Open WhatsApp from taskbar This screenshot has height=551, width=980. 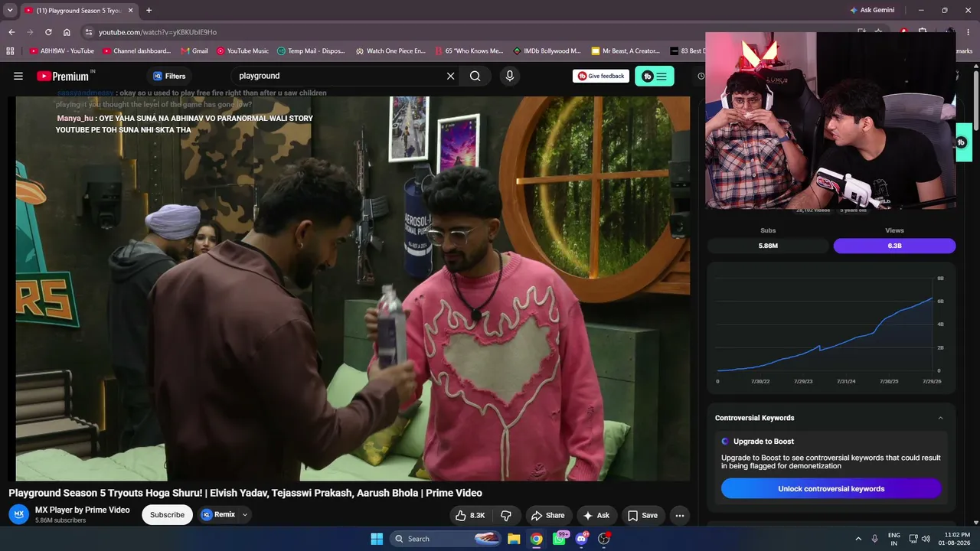pos(560,539)
